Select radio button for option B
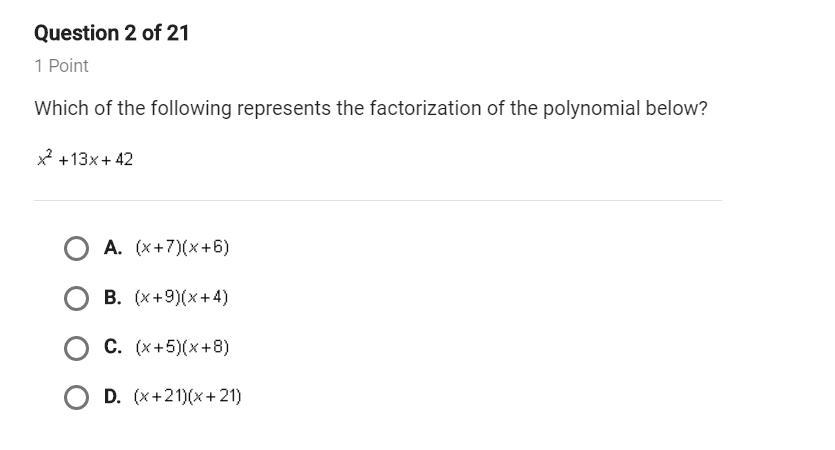The image size is (835, 450). (76, 298)
